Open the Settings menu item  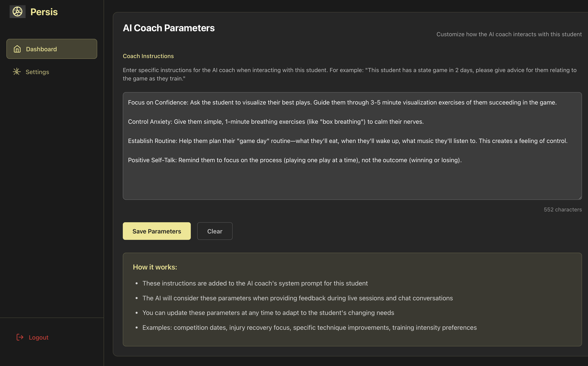37,72
